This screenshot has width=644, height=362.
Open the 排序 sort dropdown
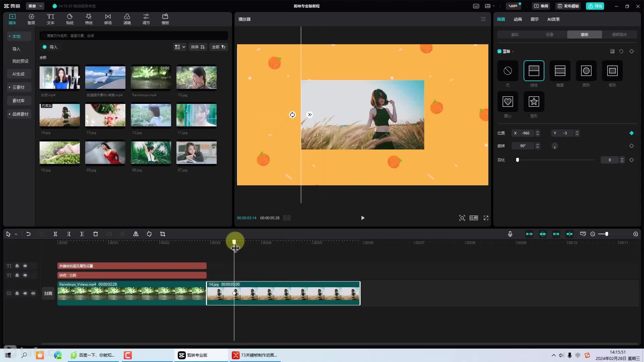198,47
